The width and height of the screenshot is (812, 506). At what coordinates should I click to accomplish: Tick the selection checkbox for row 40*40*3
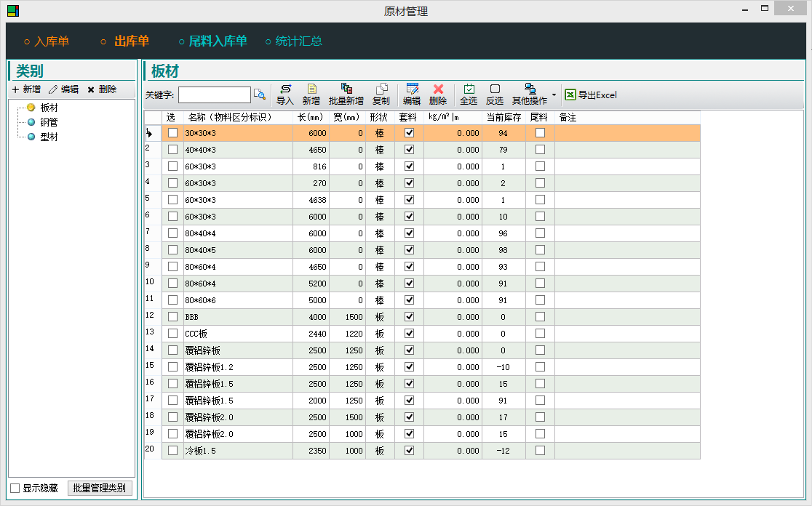172,150
